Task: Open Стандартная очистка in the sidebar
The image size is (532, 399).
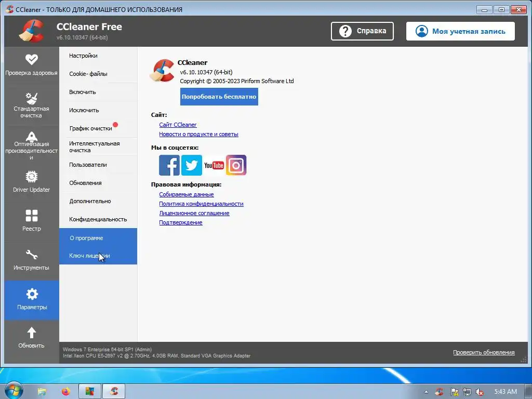Action: pos(32,105)
